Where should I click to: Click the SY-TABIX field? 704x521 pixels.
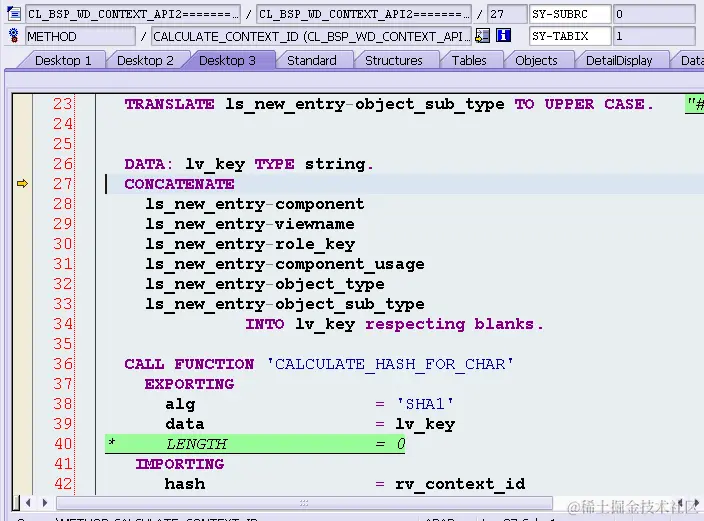570,36
